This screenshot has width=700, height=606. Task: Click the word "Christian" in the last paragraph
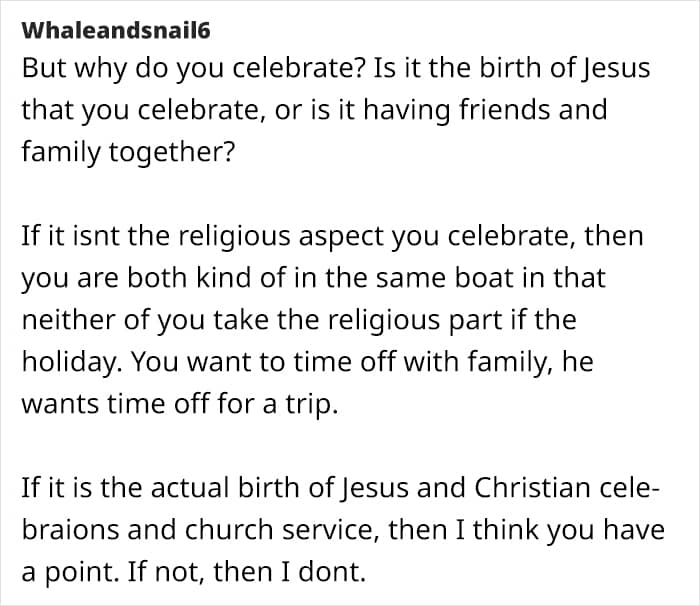[532, 488]
